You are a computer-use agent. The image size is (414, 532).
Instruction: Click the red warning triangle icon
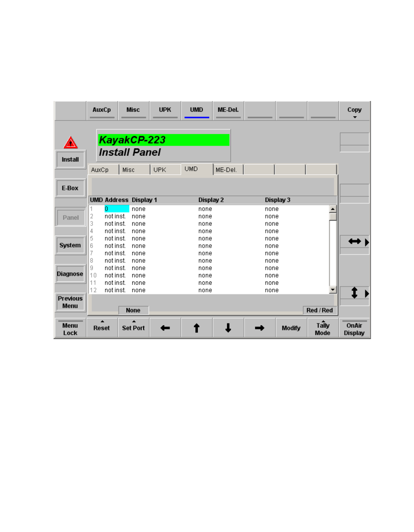[x=70, y=143]
